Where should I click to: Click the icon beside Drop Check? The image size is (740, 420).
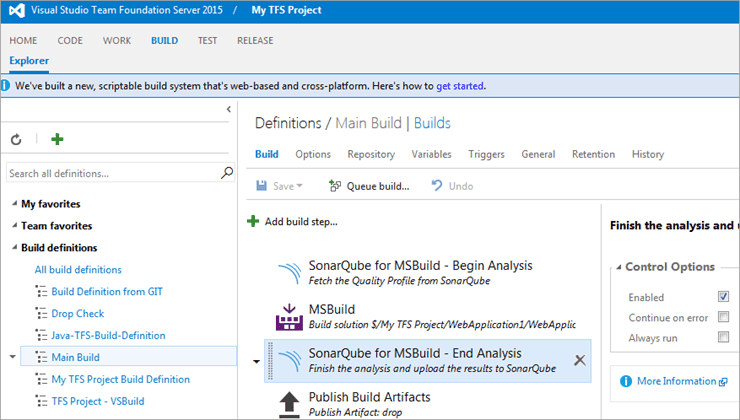tap(42, 313)
